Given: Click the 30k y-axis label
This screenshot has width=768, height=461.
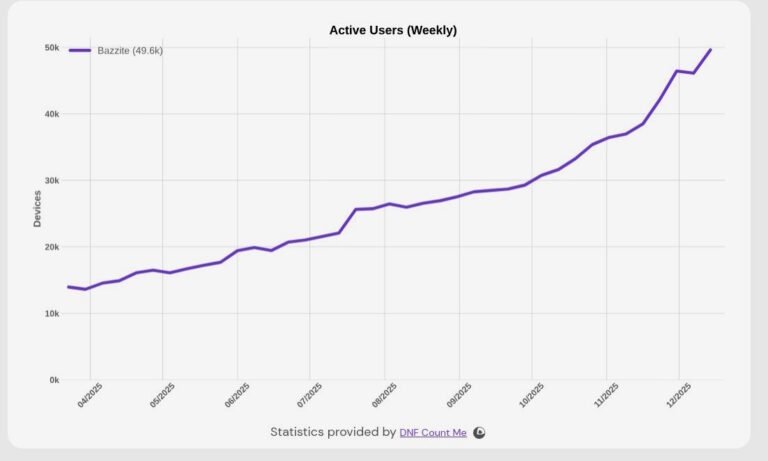Looking at the screenshot, I should (51, 181).
